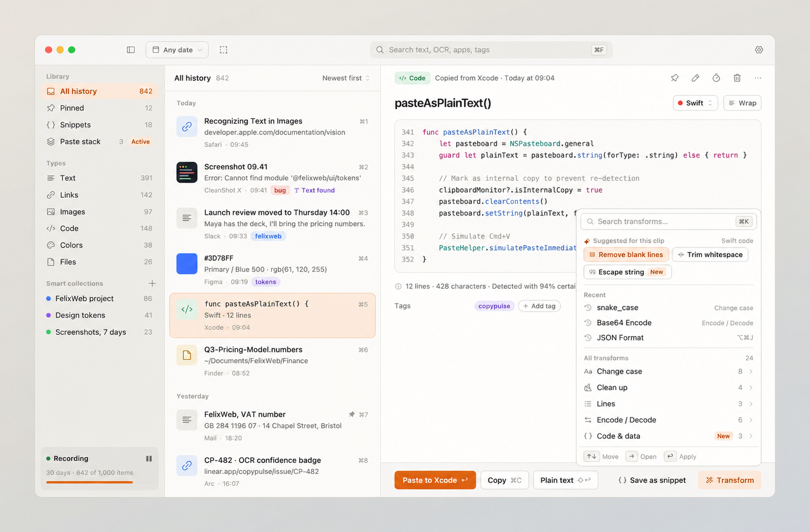Image resolution: width=810 pixels, height=532 pixels.
Task: Open the Screenshot 09.41 thumbnail
Action: pos(187,172)
